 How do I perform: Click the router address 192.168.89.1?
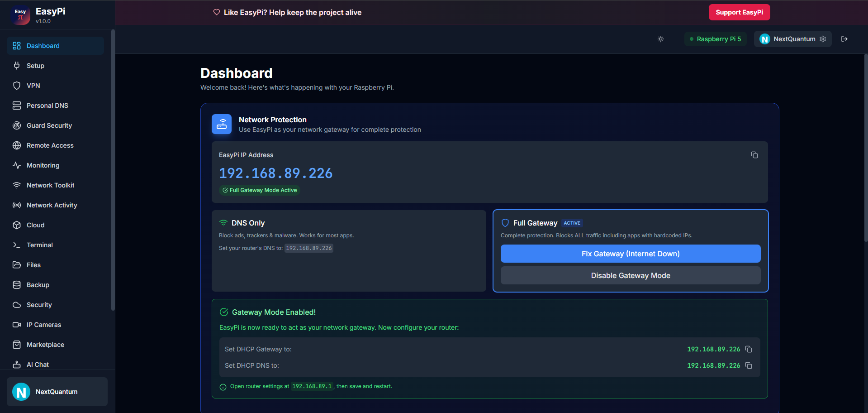tap(312, 386)
